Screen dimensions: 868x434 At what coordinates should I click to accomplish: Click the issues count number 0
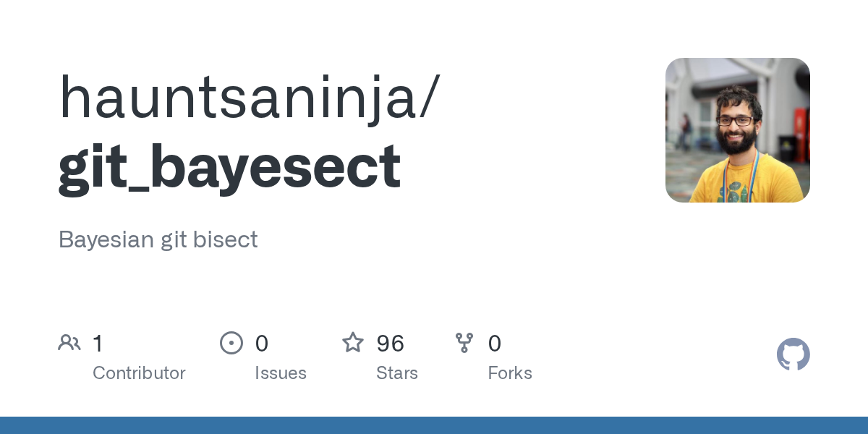[262, 343]
